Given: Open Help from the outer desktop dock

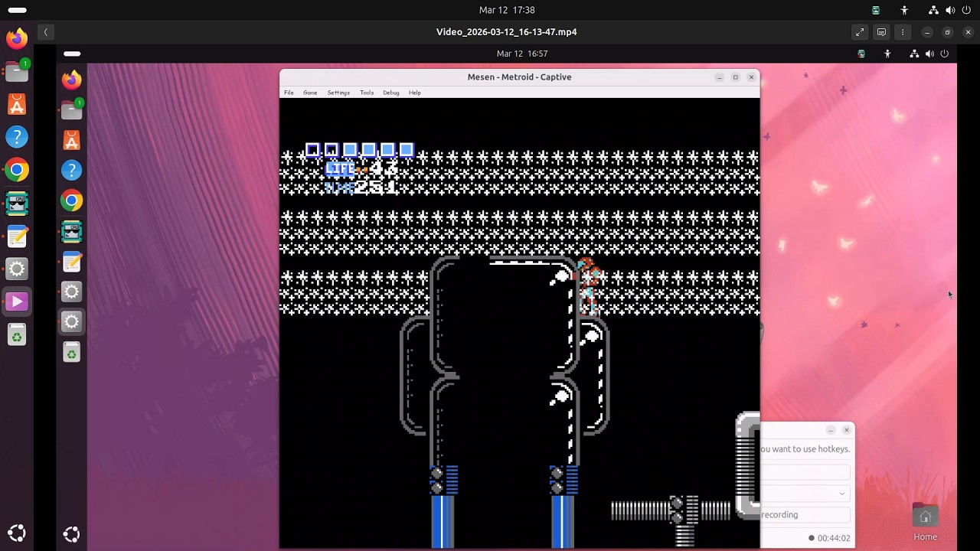Looking at the screenshot, I should [x=17, y=137].
